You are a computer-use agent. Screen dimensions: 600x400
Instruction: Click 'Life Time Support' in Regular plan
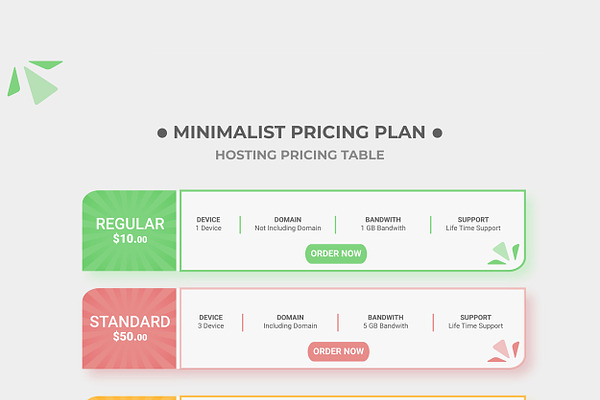coord(473,228)
